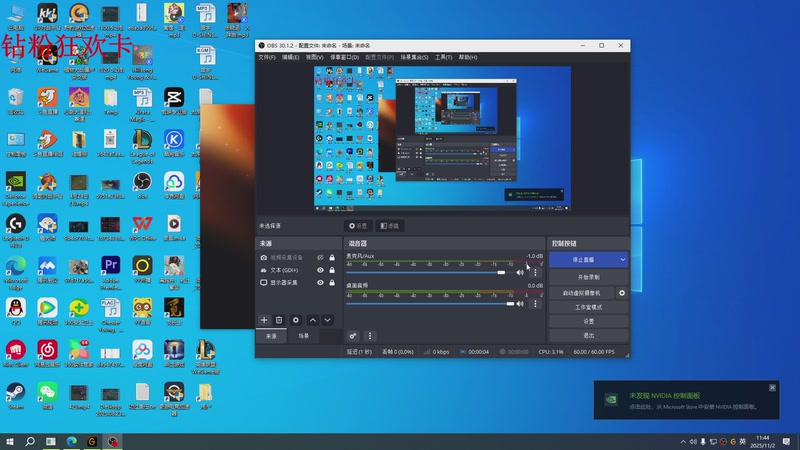800x450 pixels.
Task: Open 桌面音频 three-dot options menu
Action: [x=535, y=304]
